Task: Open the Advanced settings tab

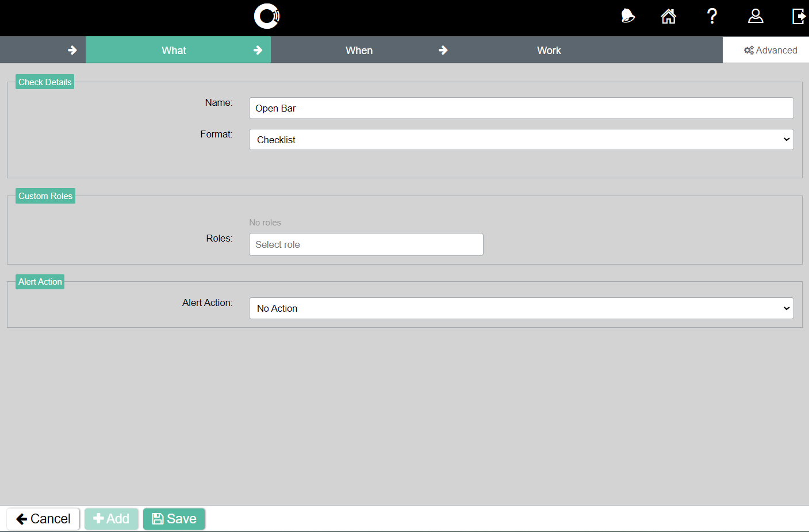Action: [x=770, y=50]
